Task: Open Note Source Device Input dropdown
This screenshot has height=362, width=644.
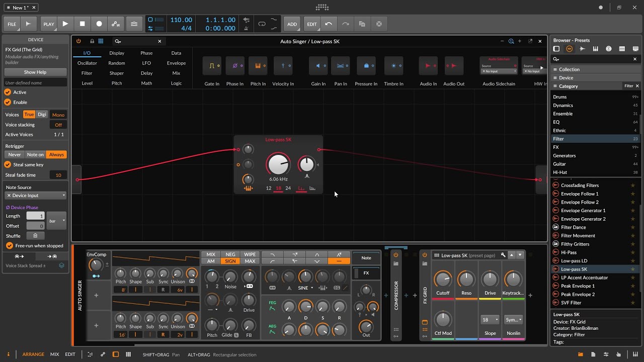Action: coord(35,195)
